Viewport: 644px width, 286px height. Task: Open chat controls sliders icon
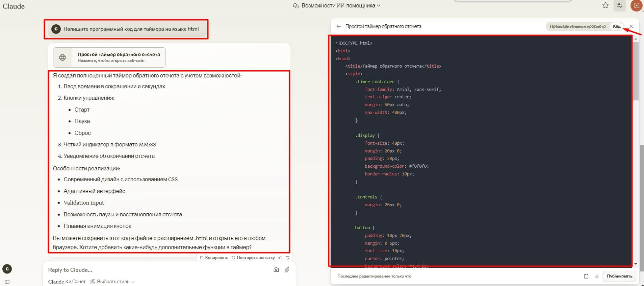620,5
